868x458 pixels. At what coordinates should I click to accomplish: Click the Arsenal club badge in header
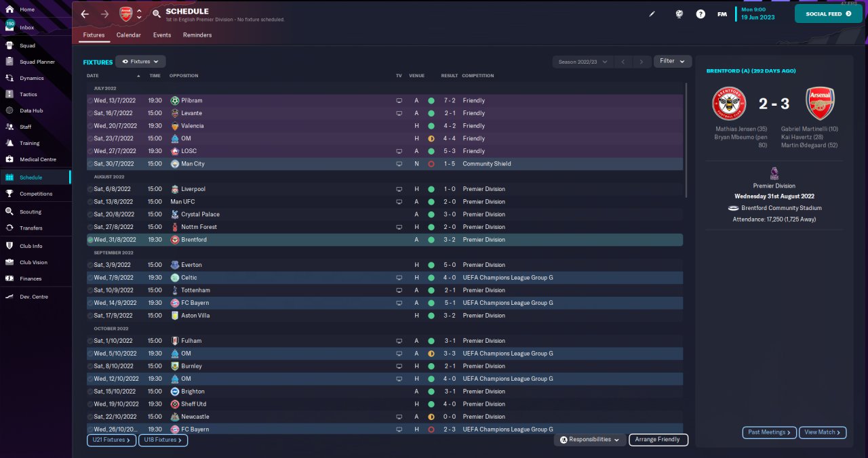(126, 14)
